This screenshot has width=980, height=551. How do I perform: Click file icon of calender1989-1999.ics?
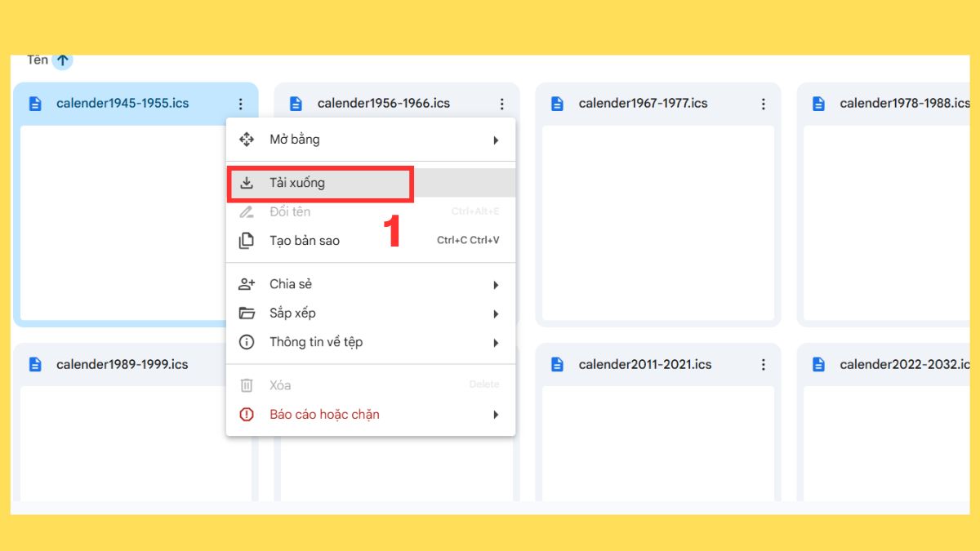35,365
